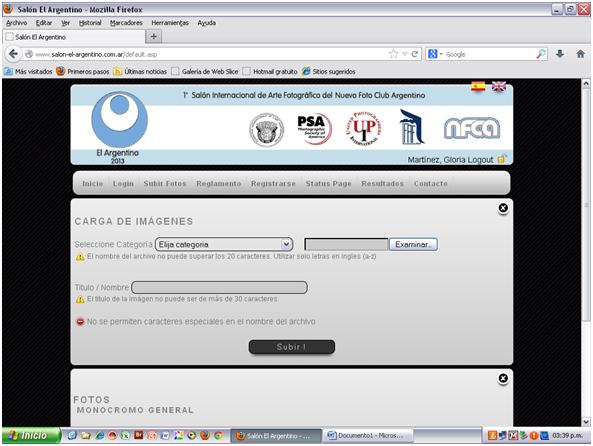Switch site language with British flag icon
This screenshot has width=593, height=446.
coord(498,87)
